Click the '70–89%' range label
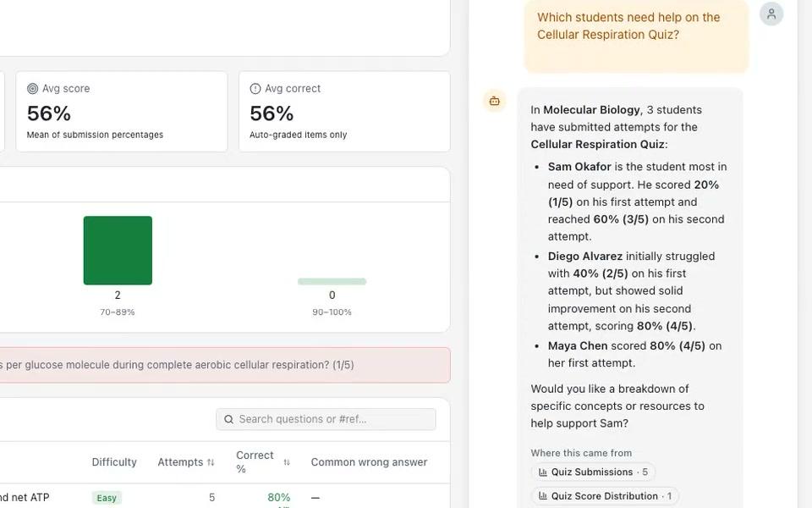 pyautogui.click(x=118, y=312)
